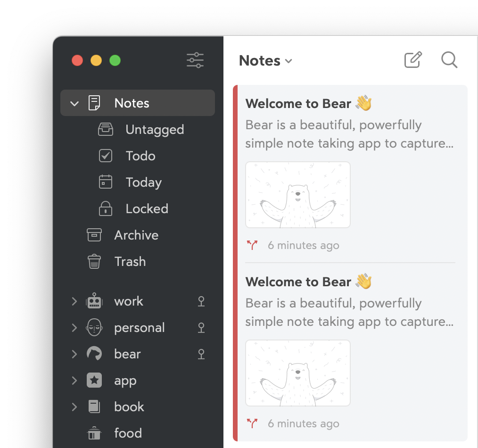Click the app tag star icon
478x448 pixels.
click(94, 381)
